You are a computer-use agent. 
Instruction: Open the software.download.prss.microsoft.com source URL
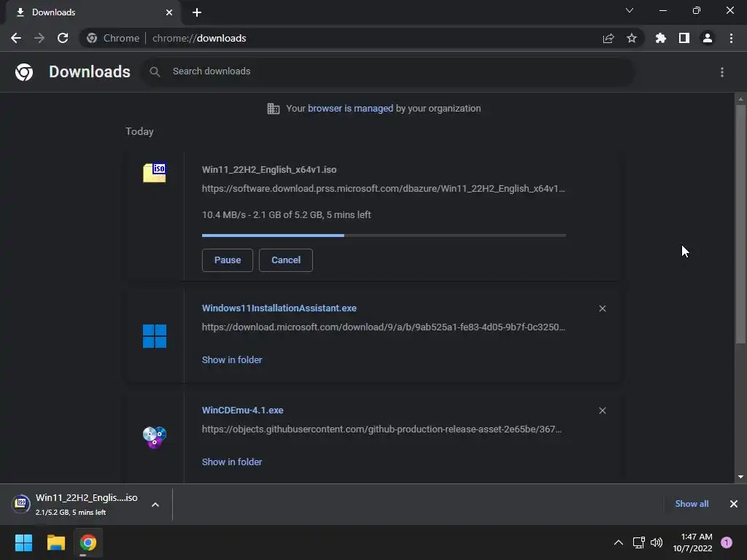(x=384, y=189)
